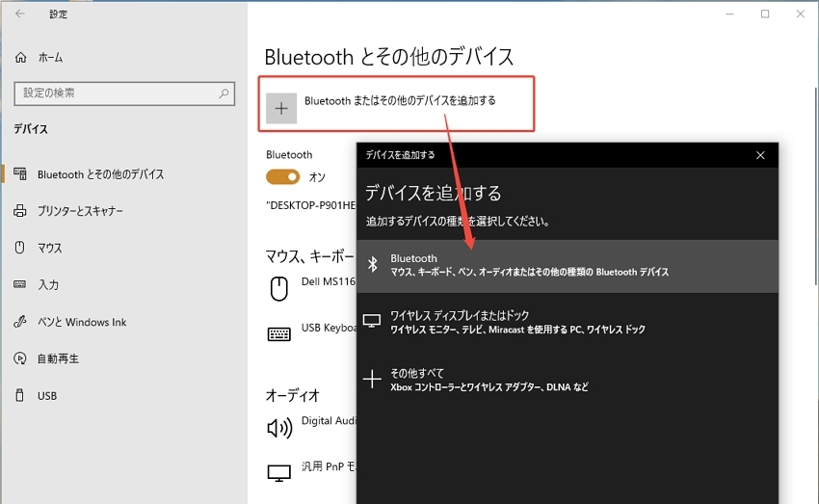Click the Settings window vertical scrollbar
This screenshot has width=819, height=504.
coord(815,186)
